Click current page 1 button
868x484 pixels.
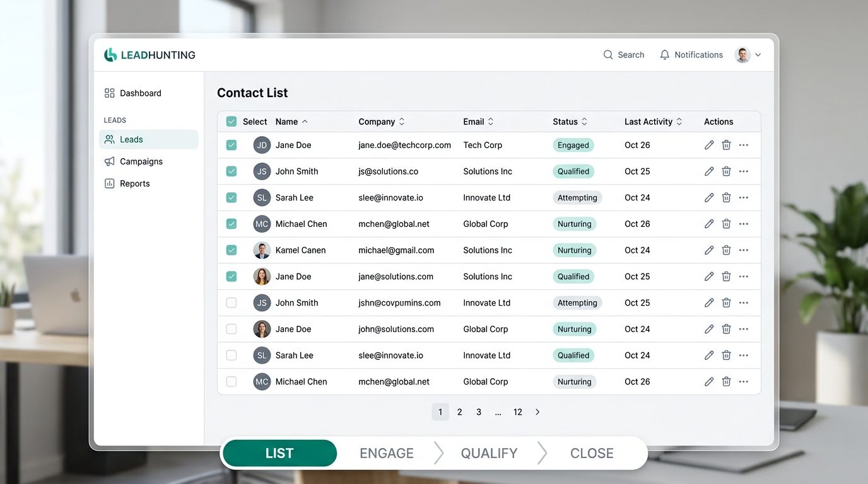coord(440,412)
